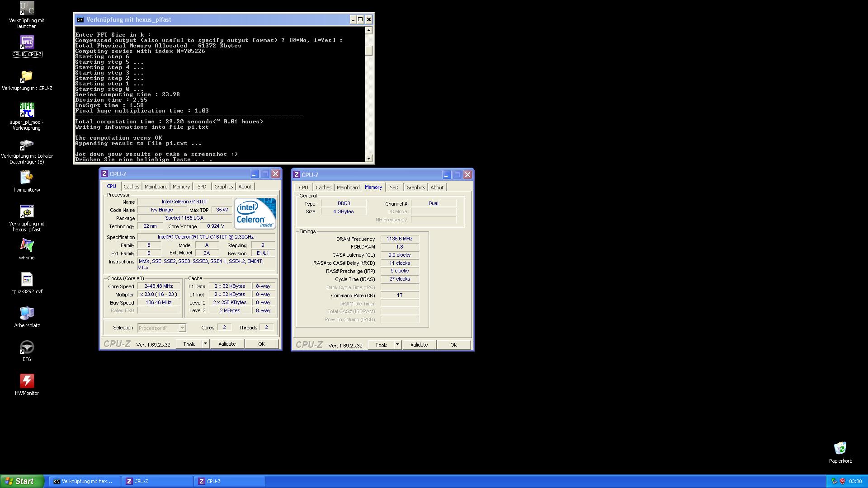868x488 pixels.
Task: Open About tab in right CPU-Z window
Action: tap(437, 188)
